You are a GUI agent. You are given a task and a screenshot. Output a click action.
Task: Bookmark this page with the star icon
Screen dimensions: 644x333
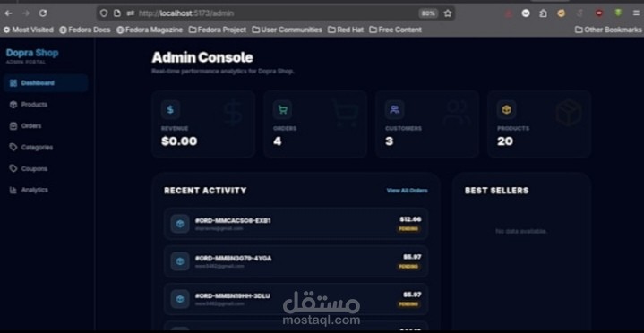[448, 13]
